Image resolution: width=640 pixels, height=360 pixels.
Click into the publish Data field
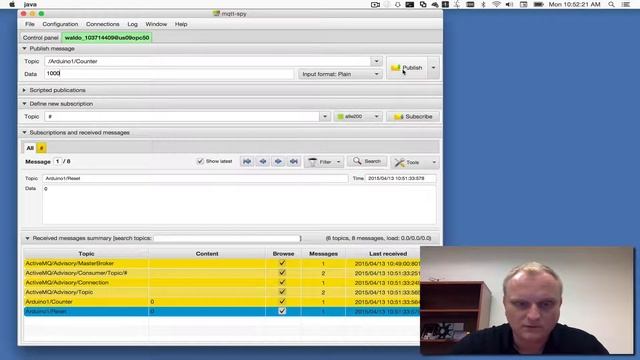tap(169, 74)
